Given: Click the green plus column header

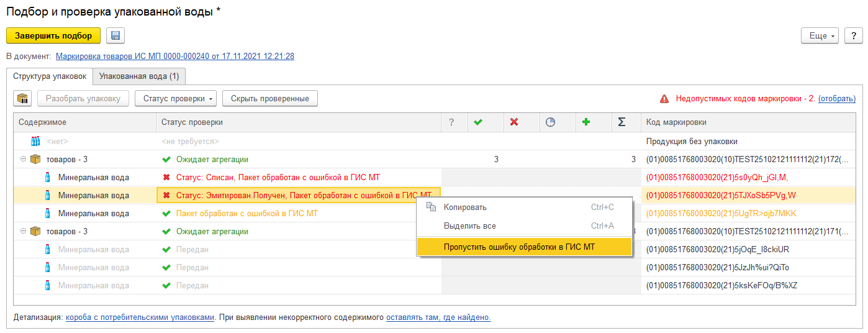Looking at the screenshot, I should [585, 122].
